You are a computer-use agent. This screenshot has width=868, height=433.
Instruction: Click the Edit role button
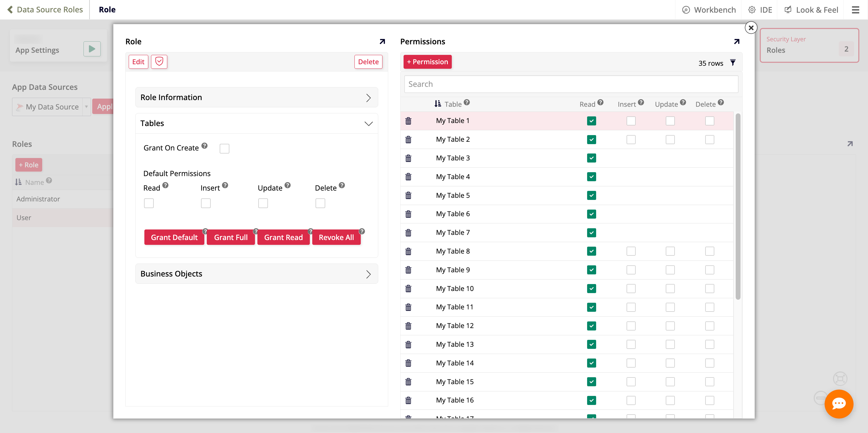(x=138, y=62)
